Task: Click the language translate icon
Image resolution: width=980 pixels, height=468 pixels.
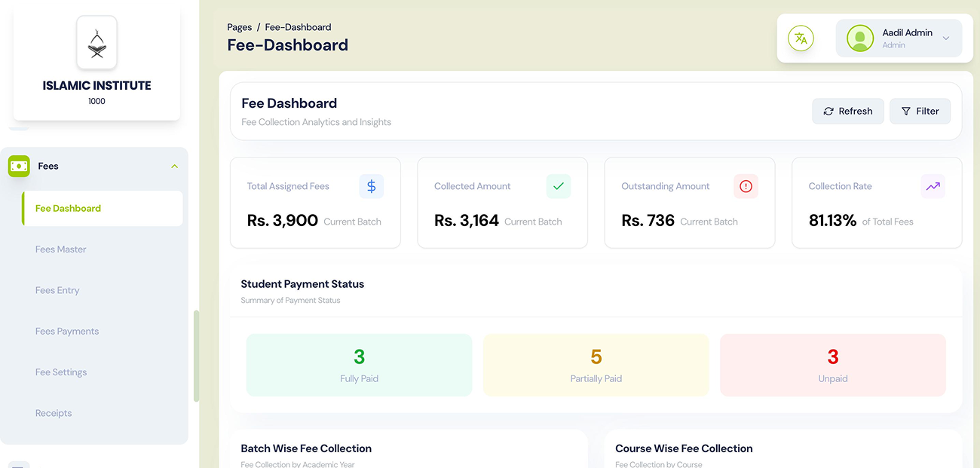Action: [801, 38]
